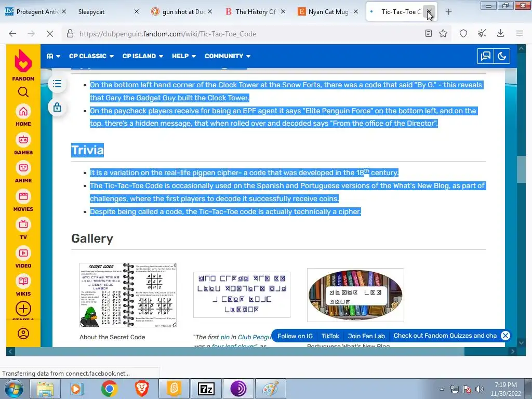Click the horizontal scrollbar right arrow
The height and width of the screenshot is (399, 532).
coord(513,352)
